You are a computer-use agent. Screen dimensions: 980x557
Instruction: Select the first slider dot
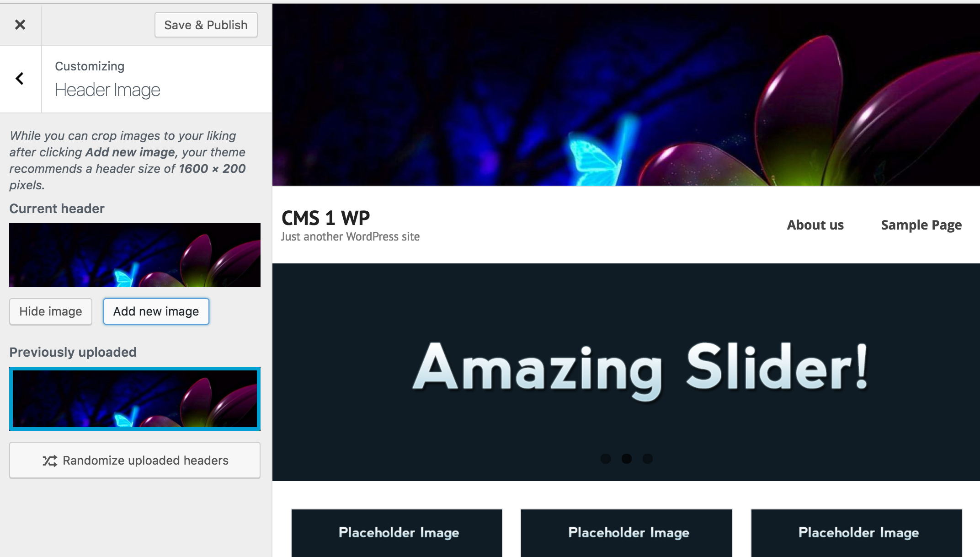tap(606, 459)
